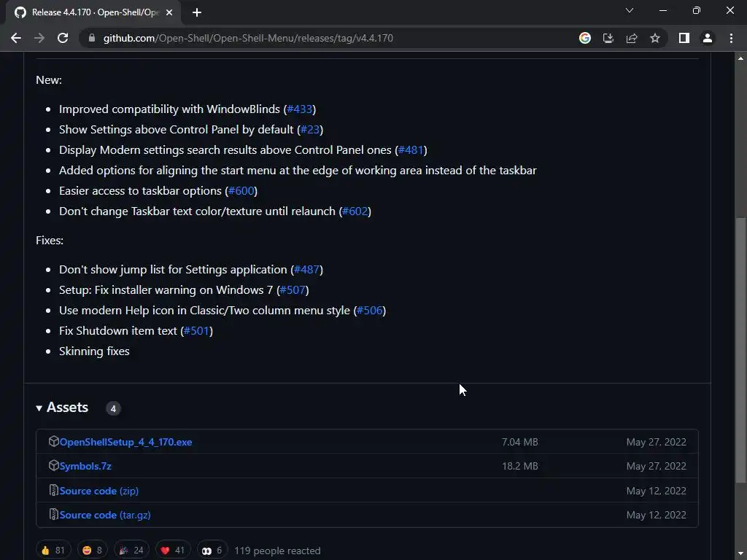
Task: Open the tab search dropdown arrow
Action: [x=630, y=10]
